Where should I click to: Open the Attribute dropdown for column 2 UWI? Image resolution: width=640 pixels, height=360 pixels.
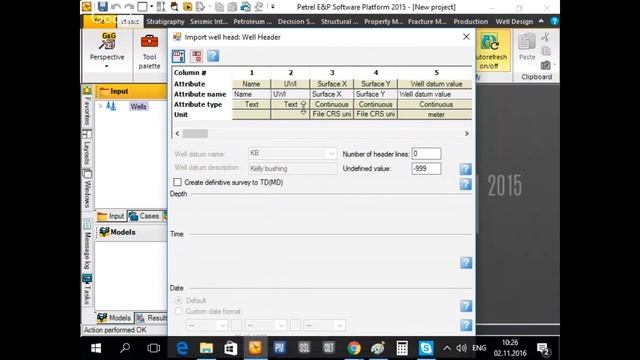point(290,84)
